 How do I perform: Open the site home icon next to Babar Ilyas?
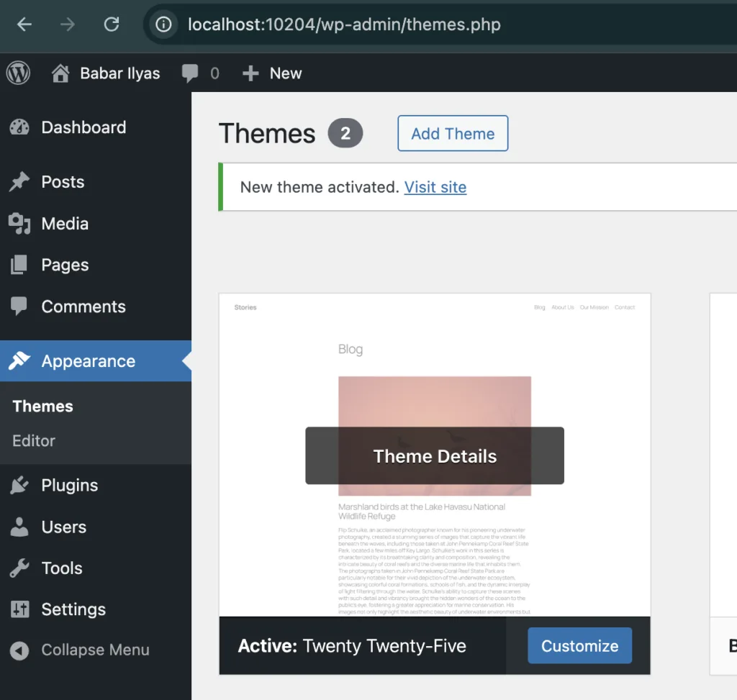point(60,73)
